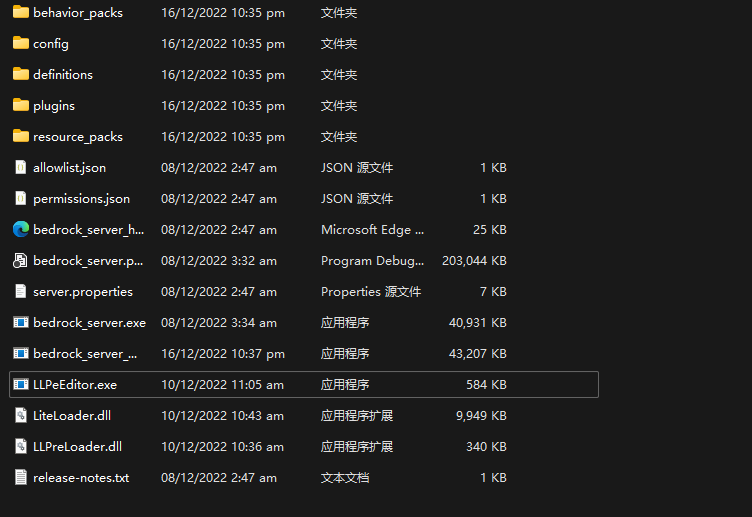The image size is (752, 517).
Task: Click the 应用程序扩展 type of LLPreLoader.dll
Action: (357, 446)
